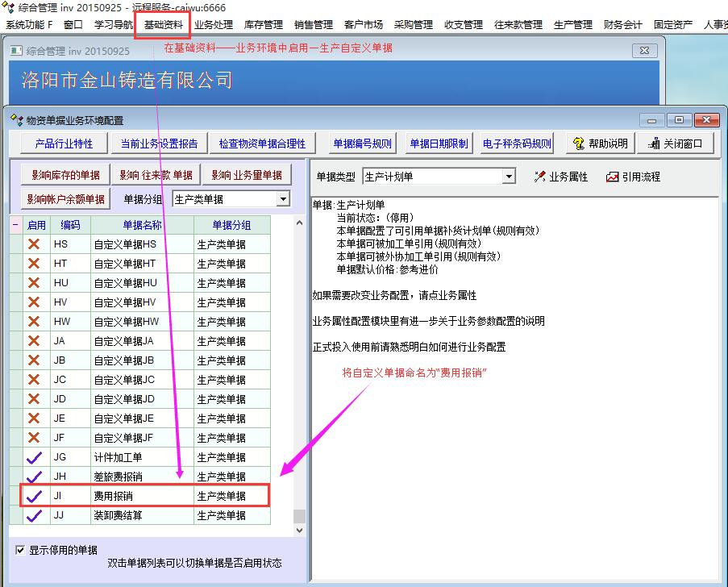Click the red X status icon for HS
Screen dimensions: 728x587
click(x=34, y=244)
